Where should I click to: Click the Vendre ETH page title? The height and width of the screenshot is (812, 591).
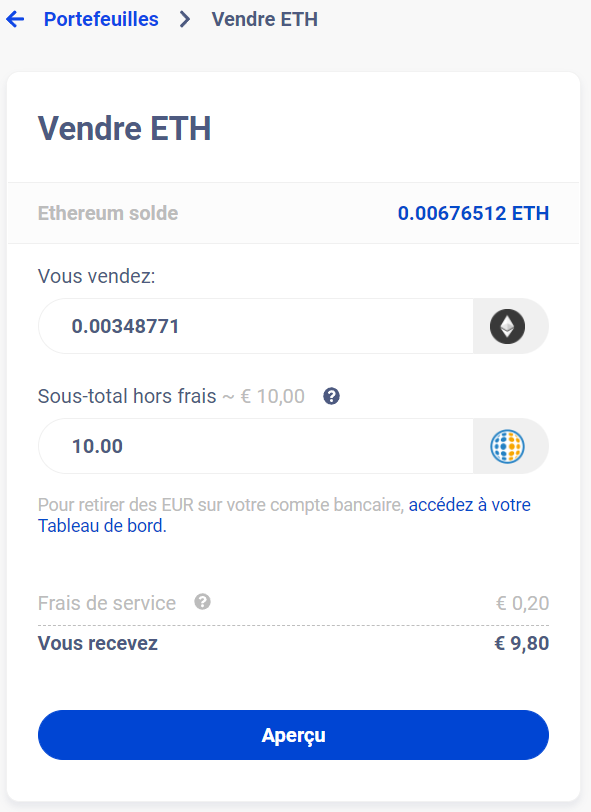124,128
